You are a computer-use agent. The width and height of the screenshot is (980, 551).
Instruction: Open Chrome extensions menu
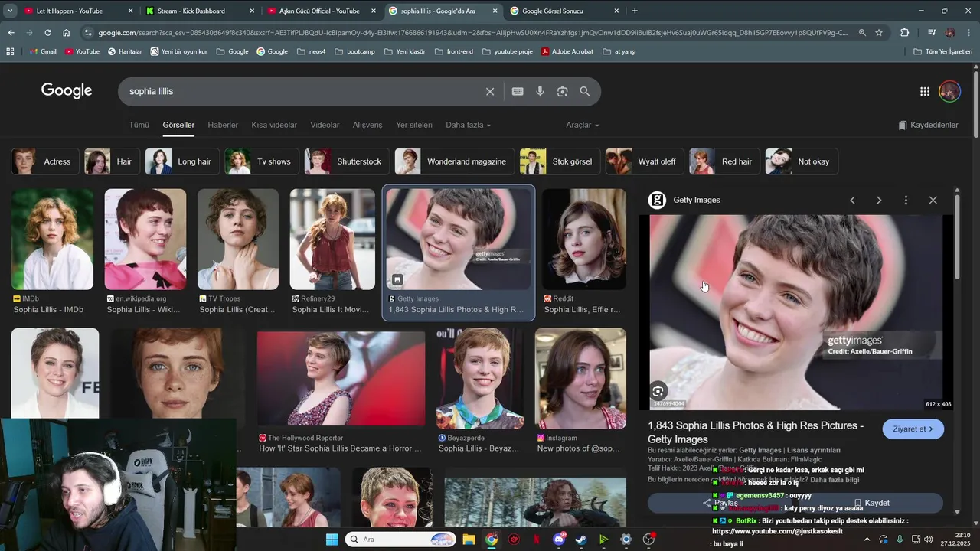click(x=904, y=33)
